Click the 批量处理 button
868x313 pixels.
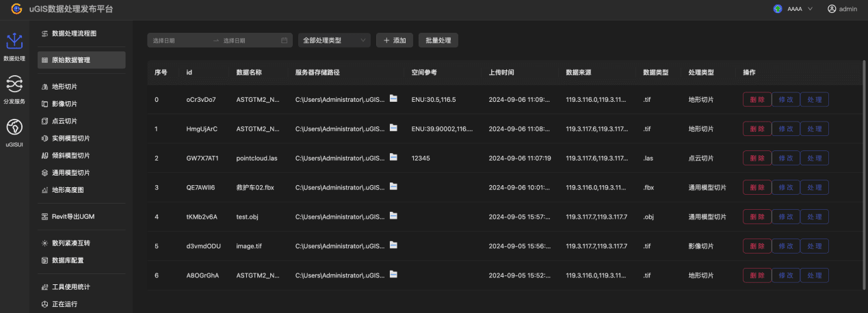[438, 40]
